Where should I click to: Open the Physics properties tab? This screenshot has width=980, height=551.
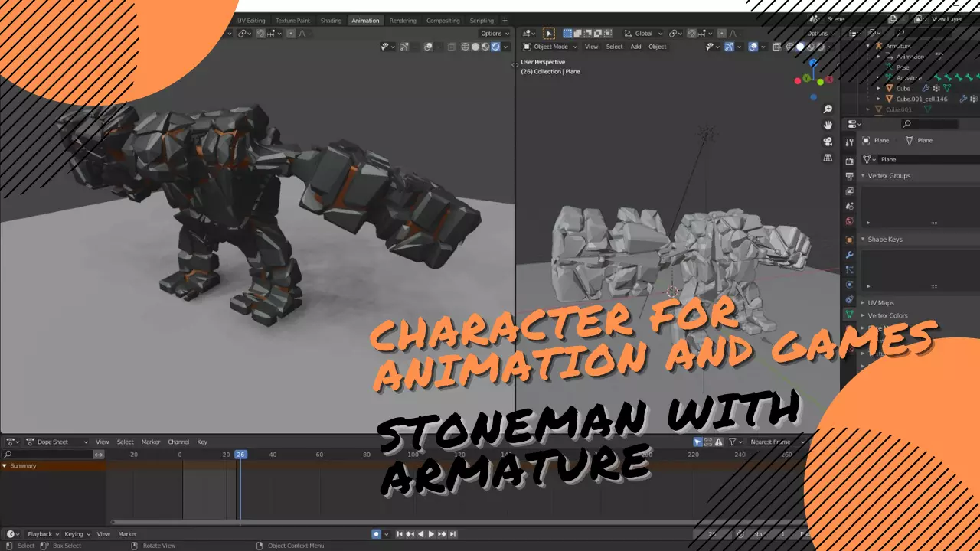tap(849, 285)
